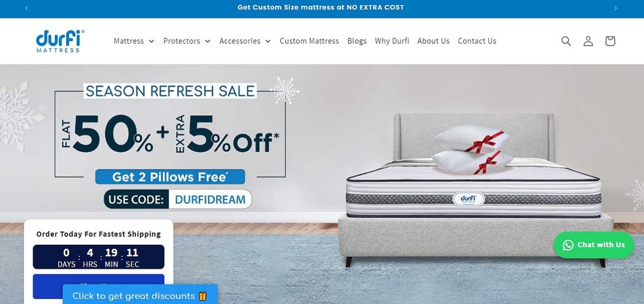Open the account login icon

(x=588, y=41)
